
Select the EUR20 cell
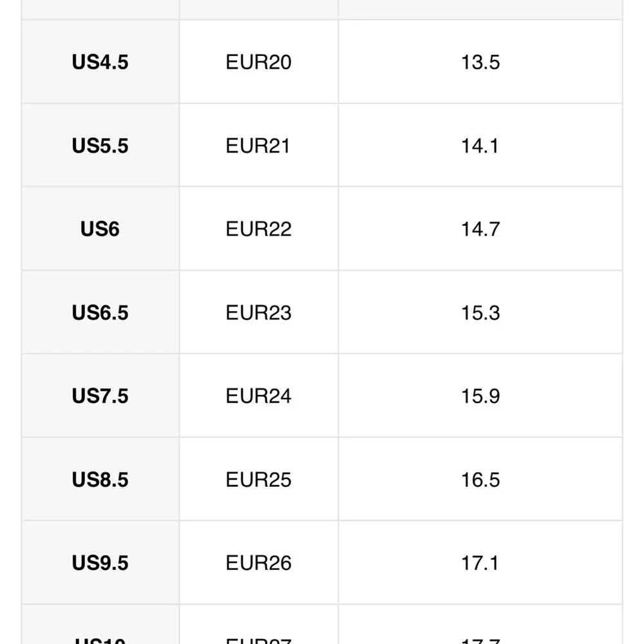click(x=258, y=62)
